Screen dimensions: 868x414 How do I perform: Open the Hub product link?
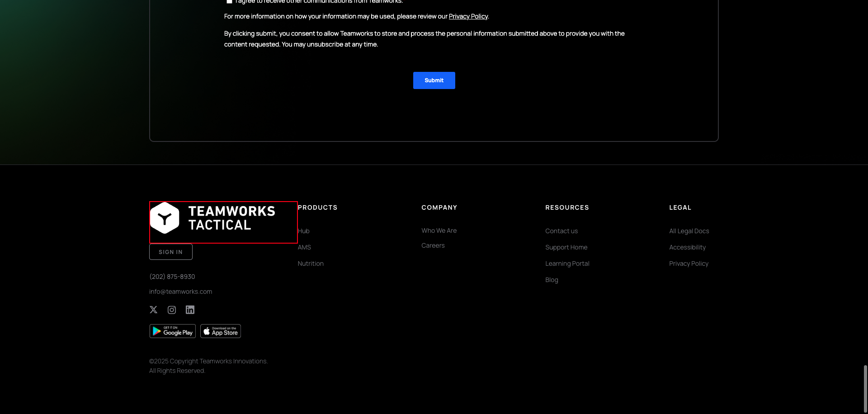[303, 231]
